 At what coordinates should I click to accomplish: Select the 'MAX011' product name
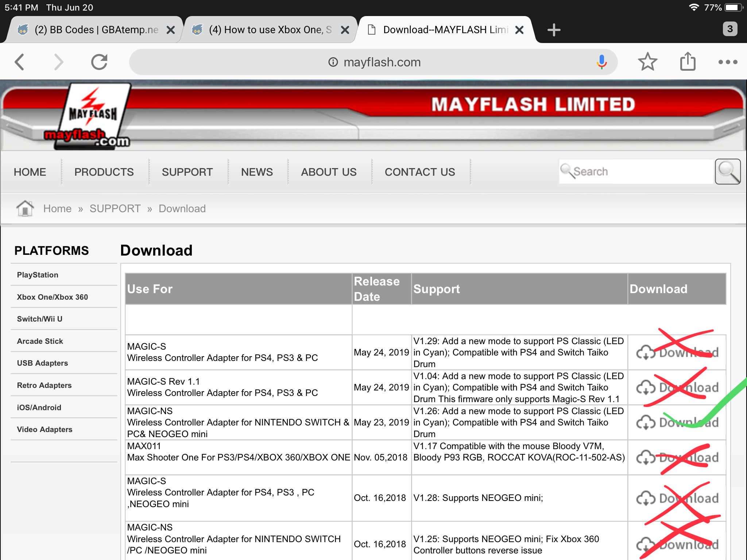click(144, 446)
